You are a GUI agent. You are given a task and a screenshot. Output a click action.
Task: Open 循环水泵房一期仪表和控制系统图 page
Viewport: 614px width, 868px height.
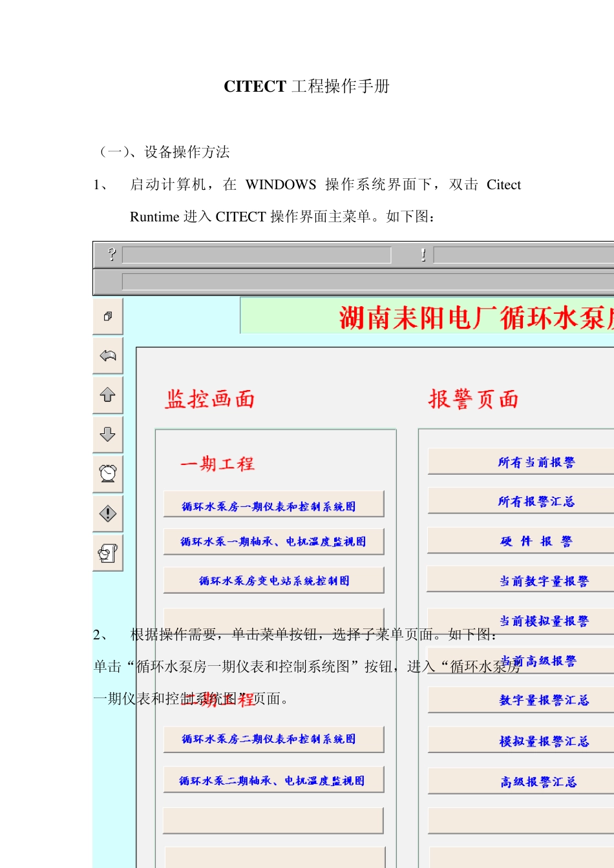click(x=273, y=504)
